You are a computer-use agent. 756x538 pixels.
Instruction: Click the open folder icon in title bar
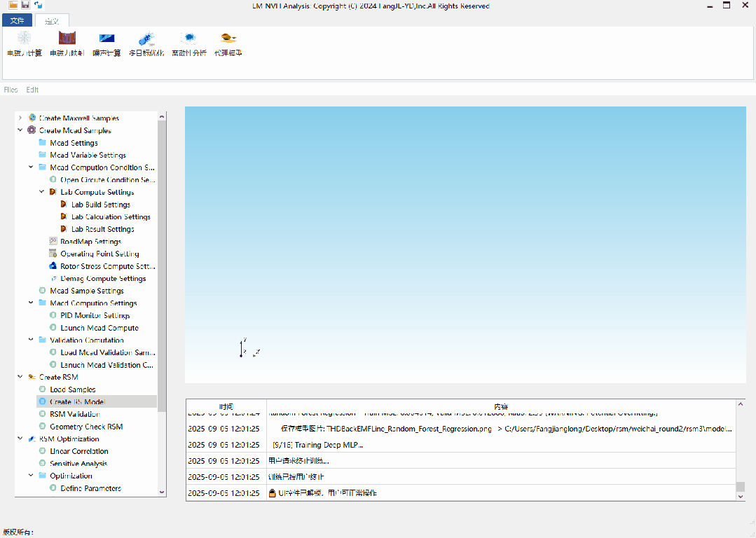coord(13,5)
